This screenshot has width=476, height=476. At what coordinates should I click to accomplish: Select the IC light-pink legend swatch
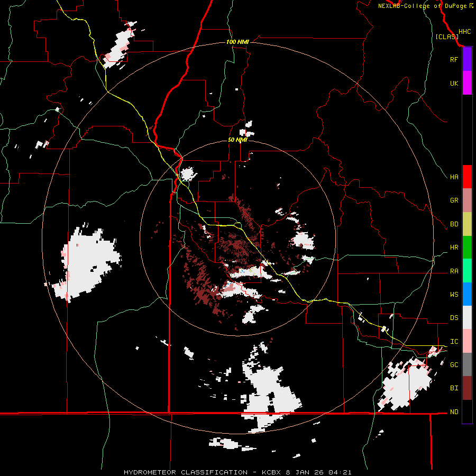[x=467, y=341]
